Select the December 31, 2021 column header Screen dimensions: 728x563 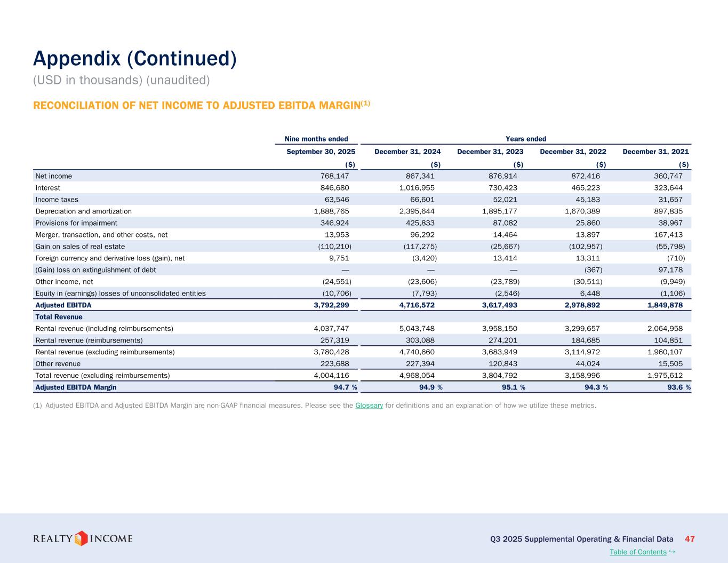pyautogui.click(x=655, y=152)
